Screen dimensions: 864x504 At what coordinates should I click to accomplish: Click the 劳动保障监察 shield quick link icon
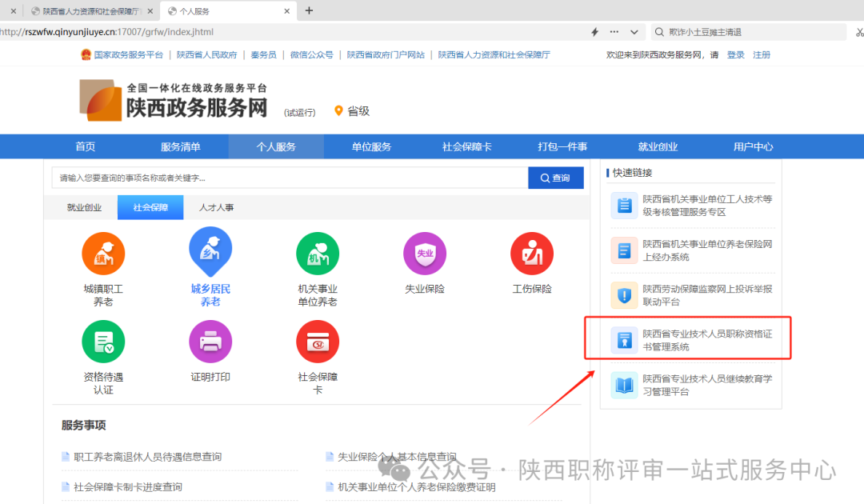coord(624,295)
